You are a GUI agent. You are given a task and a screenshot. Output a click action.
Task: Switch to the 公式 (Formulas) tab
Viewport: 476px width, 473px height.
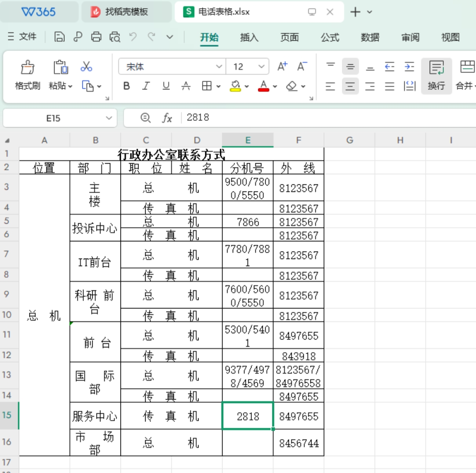click(x=330, y=37)
